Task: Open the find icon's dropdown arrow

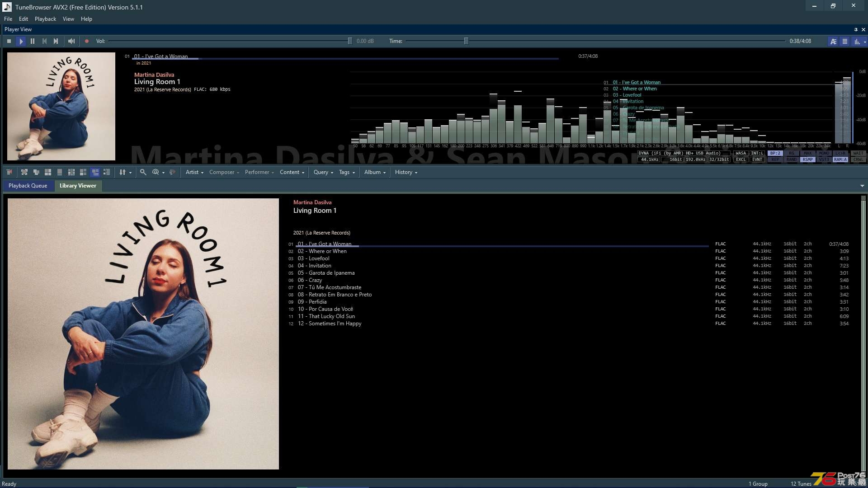Action: pyautogui.click(x=163, y=173)
